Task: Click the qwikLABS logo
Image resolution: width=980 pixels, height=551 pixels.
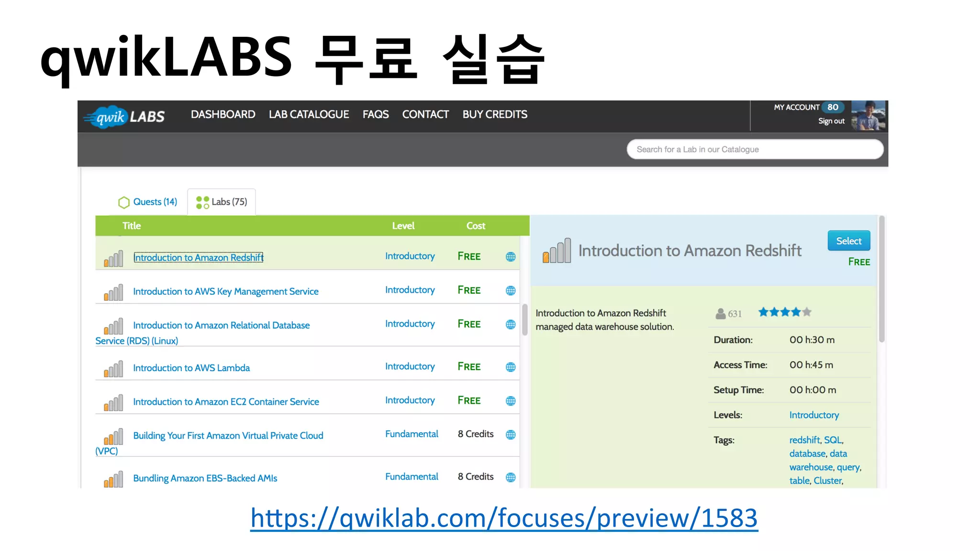Action: pyautogui.click(x=124, y=116)
